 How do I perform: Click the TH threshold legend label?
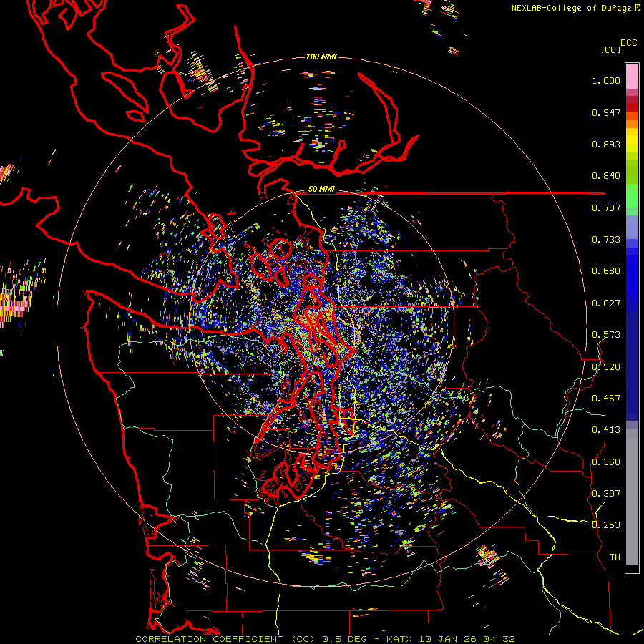click(615, 557)
